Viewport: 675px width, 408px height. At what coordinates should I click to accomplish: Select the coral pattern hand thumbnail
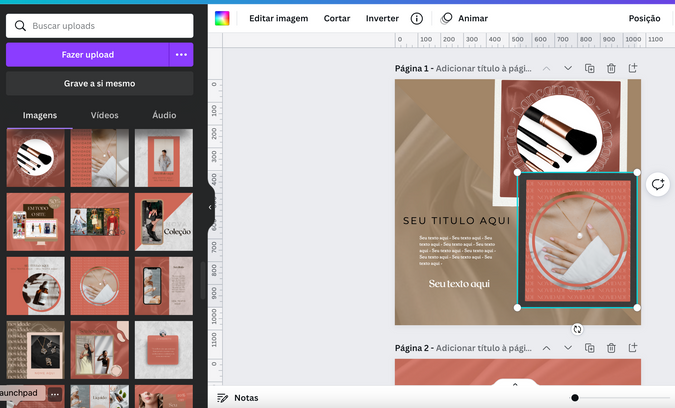tap(99, 158)
